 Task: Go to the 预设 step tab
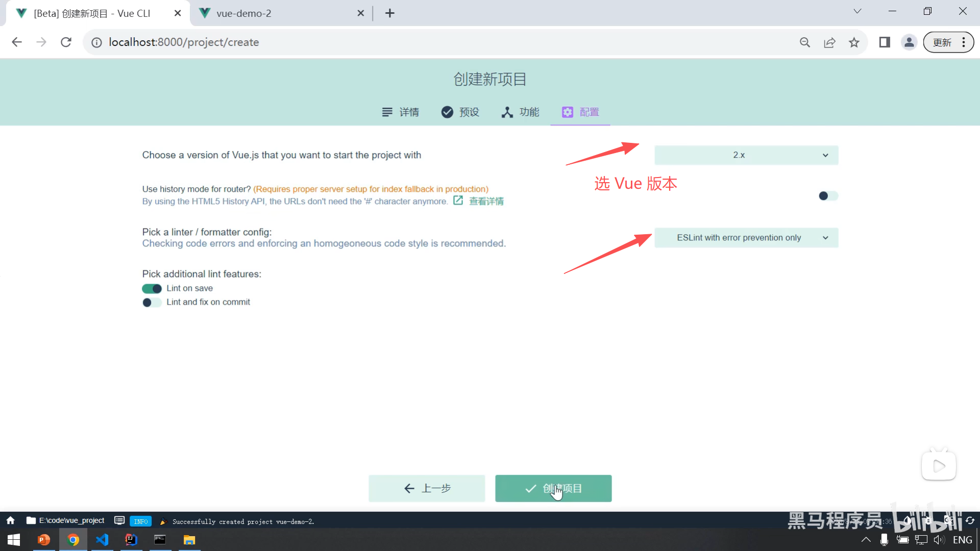[x=460, y=112]
